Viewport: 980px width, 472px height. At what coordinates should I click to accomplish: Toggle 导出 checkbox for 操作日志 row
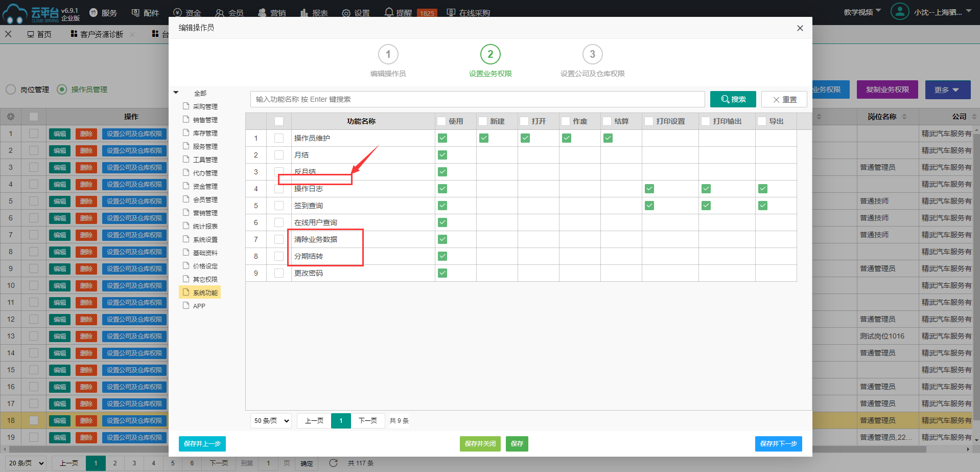(762, 189)
